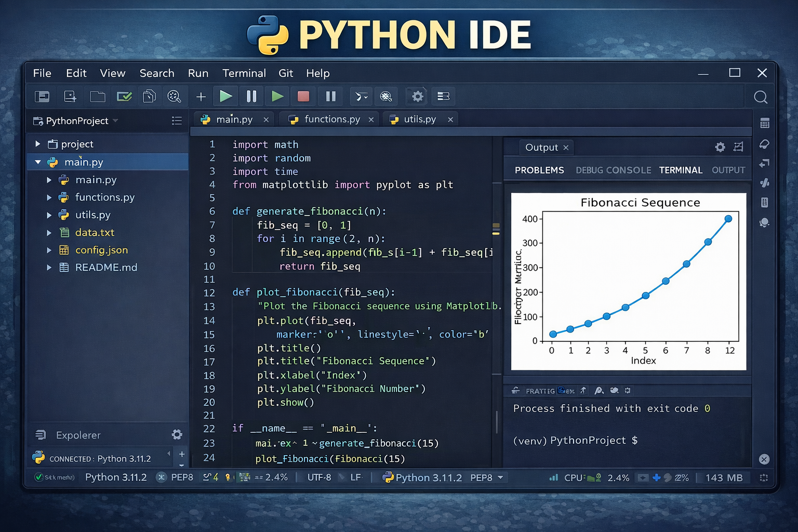Expand the project folder in the sidebar
The image size is (798, 532).
[37, 144]
